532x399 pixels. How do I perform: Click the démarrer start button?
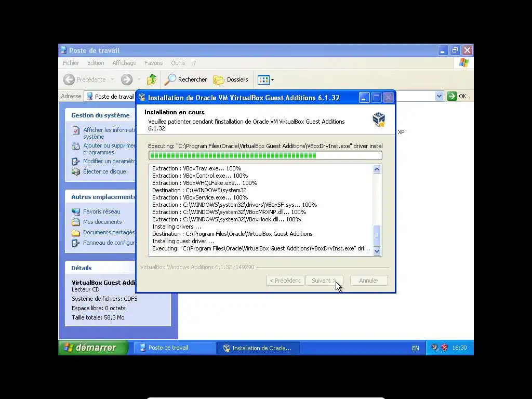pos(94,348)
